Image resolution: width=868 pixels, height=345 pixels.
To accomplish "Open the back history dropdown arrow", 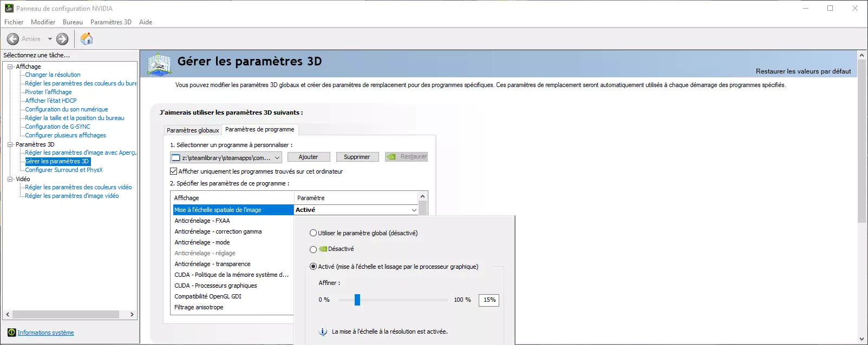I will [50, 39].
